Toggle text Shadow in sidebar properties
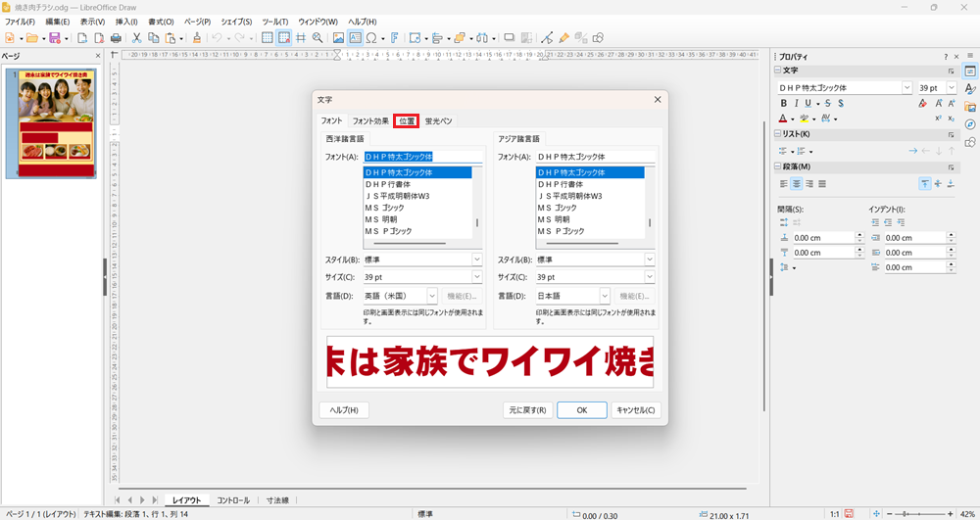 pos(841,104)
